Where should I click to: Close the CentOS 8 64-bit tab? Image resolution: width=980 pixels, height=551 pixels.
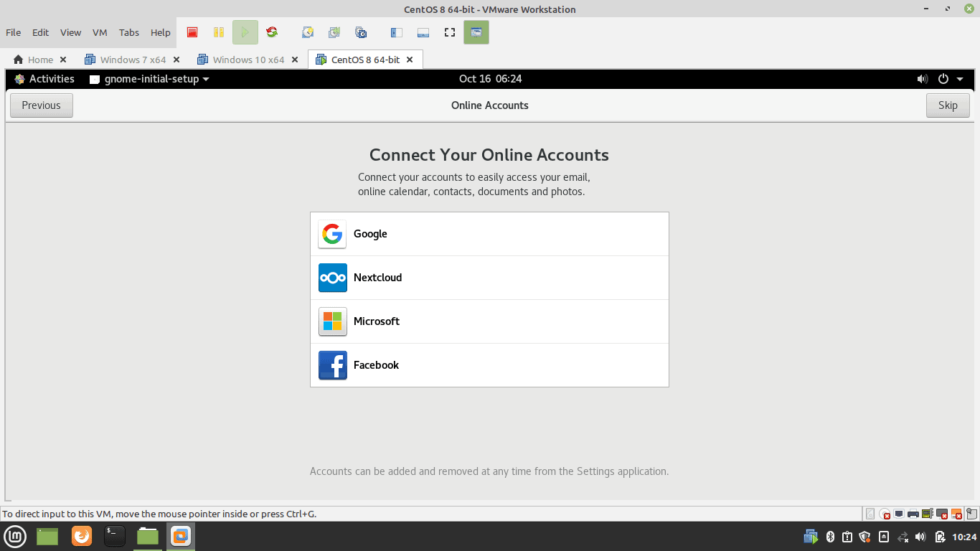pos(410,60)
